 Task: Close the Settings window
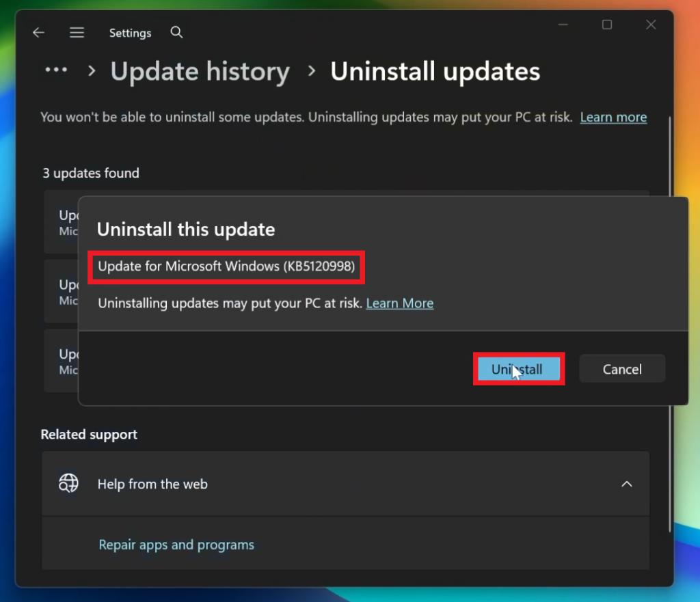click(x=651, y=25)
